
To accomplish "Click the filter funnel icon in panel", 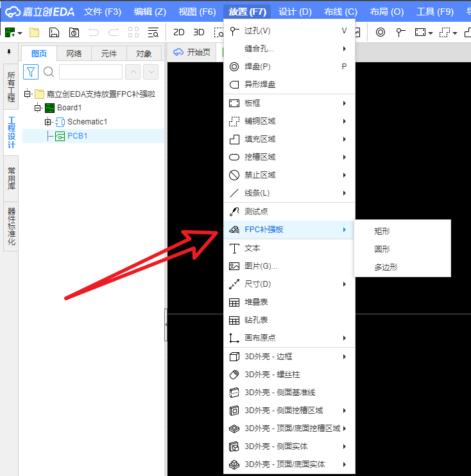I will coord(31,72).
